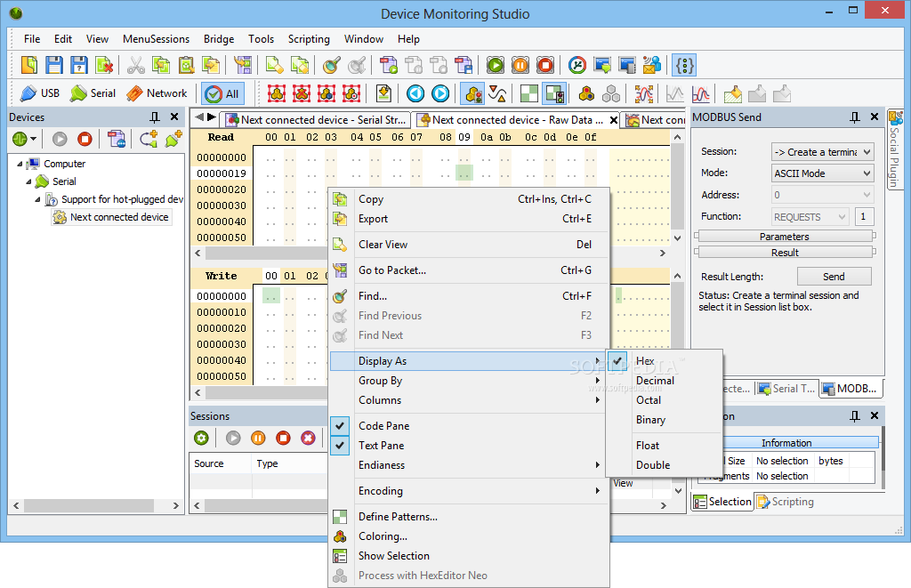Collapse Support for hot-plugged devices node

click(x=37, y=200)
